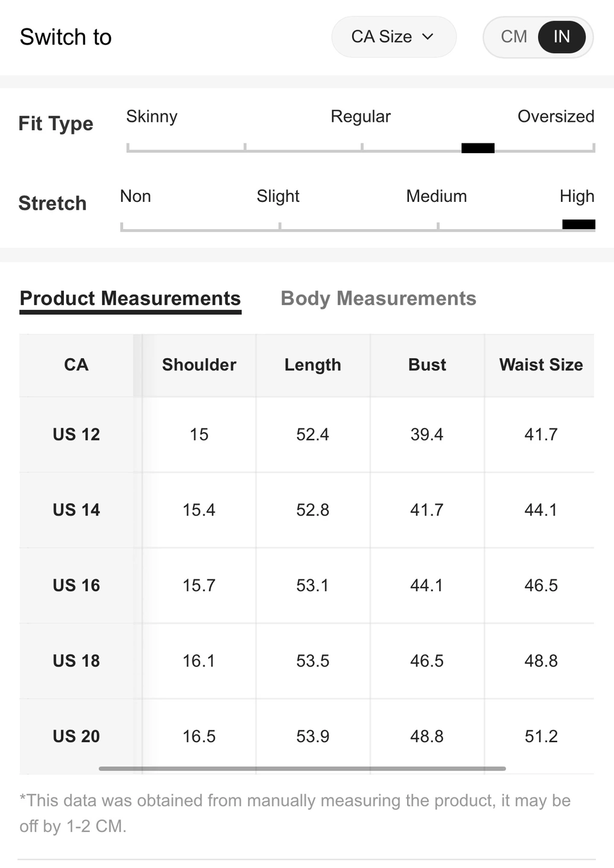Viewport: 614px width, 868px height.
Task: Select the US 12 size row
Action: coord(76,435)
